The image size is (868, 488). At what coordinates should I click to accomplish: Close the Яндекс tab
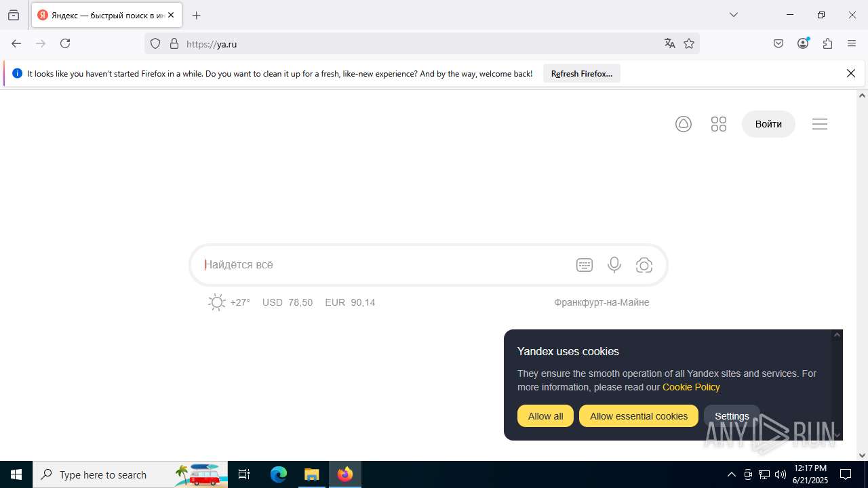tap(171, 15)
